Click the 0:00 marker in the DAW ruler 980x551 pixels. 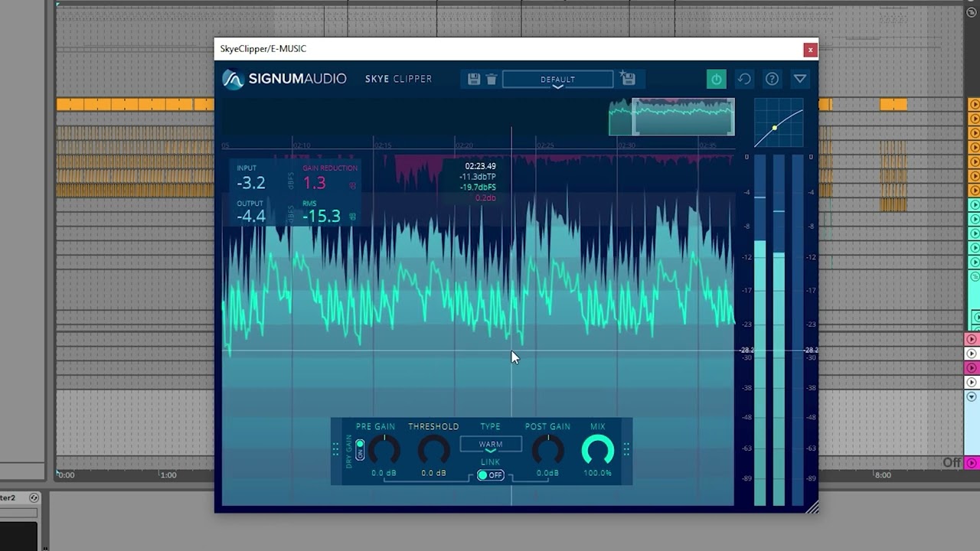click(67, 475)
